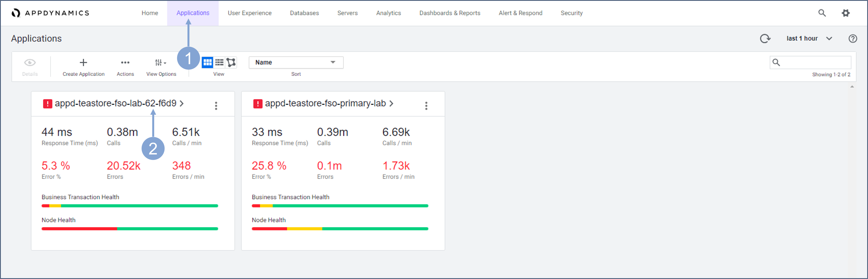Open the Dashboards & Reports tab
This screenshot has width=868, height=279.
click(450, 13)
